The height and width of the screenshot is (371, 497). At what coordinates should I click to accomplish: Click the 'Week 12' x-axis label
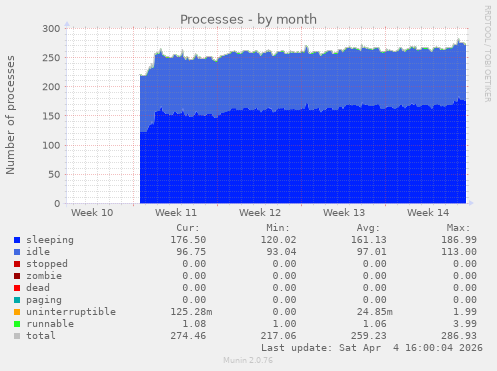(260, 213)
